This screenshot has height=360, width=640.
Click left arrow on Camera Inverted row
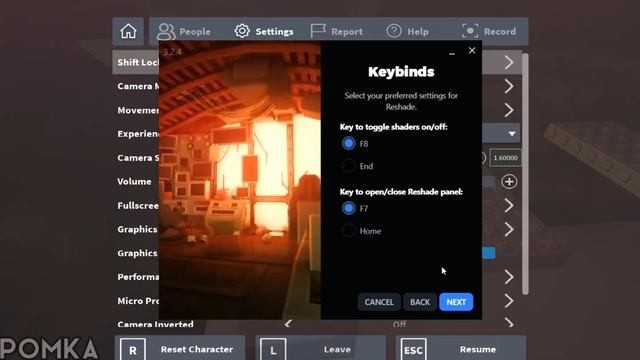[288, 324]
